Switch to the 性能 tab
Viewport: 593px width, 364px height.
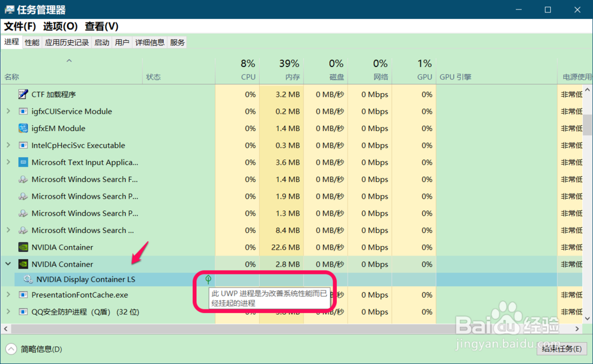coord(32,42)
